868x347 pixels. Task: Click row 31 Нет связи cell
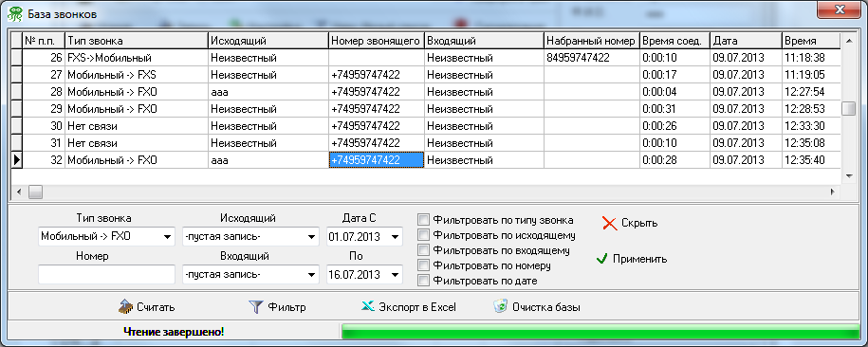(x=137, y=143)
